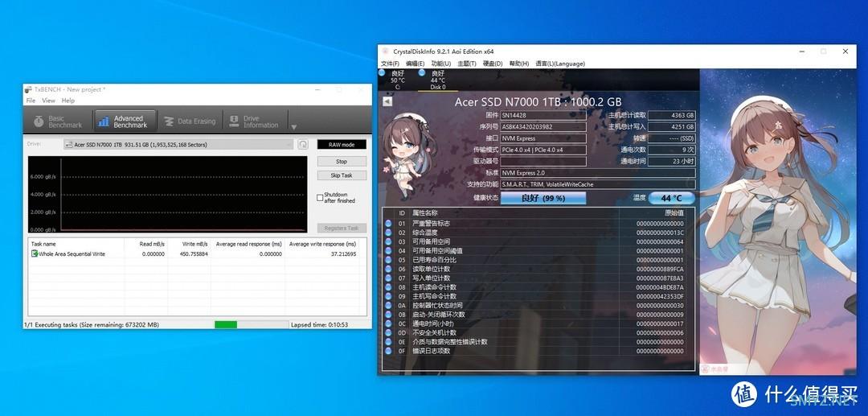Click the 450.755884 write speed value
The width and height of the screenshot is (868, 416).
[x=194, y=253]
